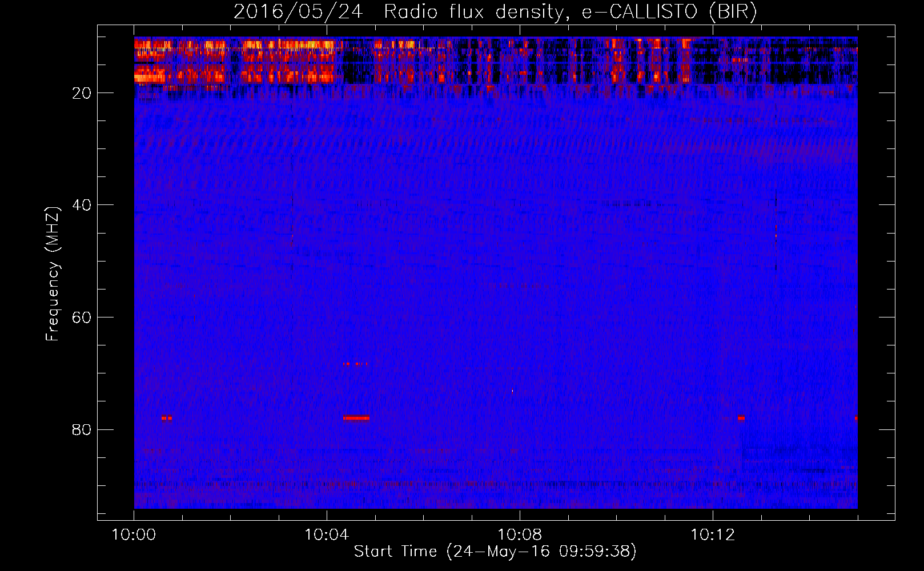The width and height of the screenshot is (924, 571).
Task: Click the plot title 'Radio flux density, e-CALLISTO (BIR)'
Action: tap(570, 12)
